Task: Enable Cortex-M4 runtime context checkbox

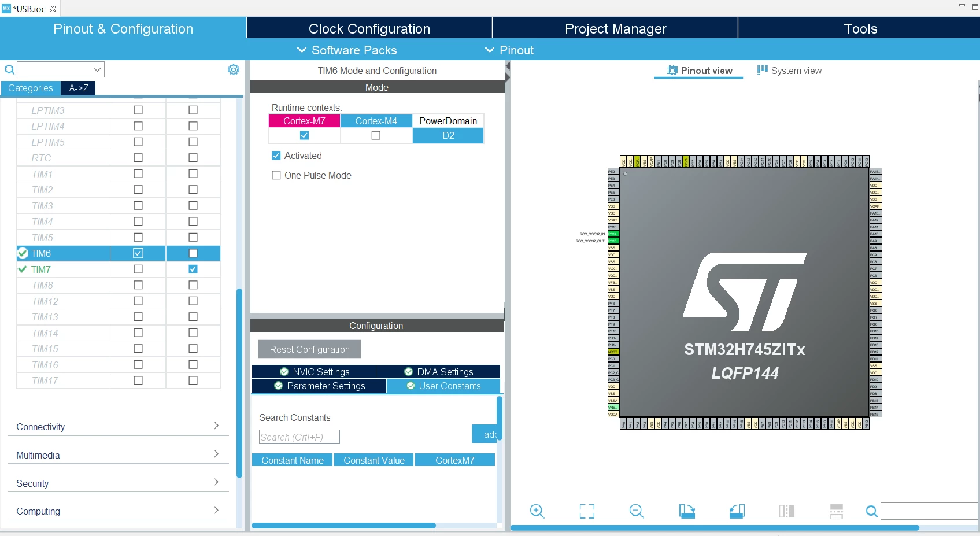Action: coord(376,135)
